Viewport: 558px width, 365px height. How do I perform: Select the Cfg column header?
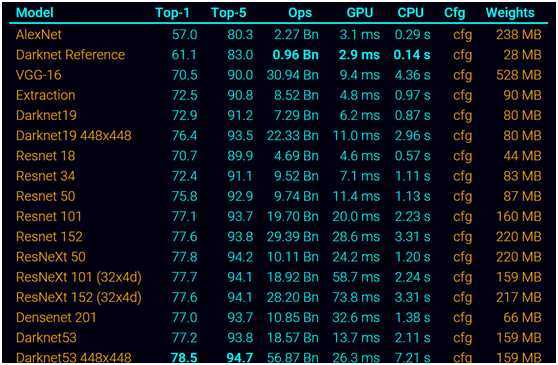click(x=454, y=13)
